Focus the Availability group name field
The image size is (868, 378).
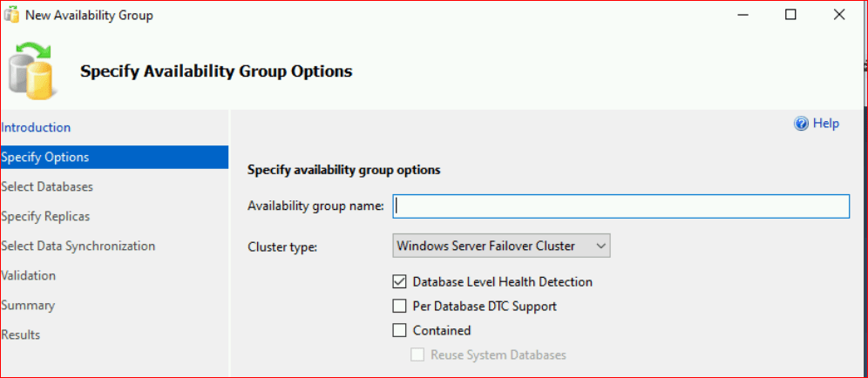click(x=620, y=206)
